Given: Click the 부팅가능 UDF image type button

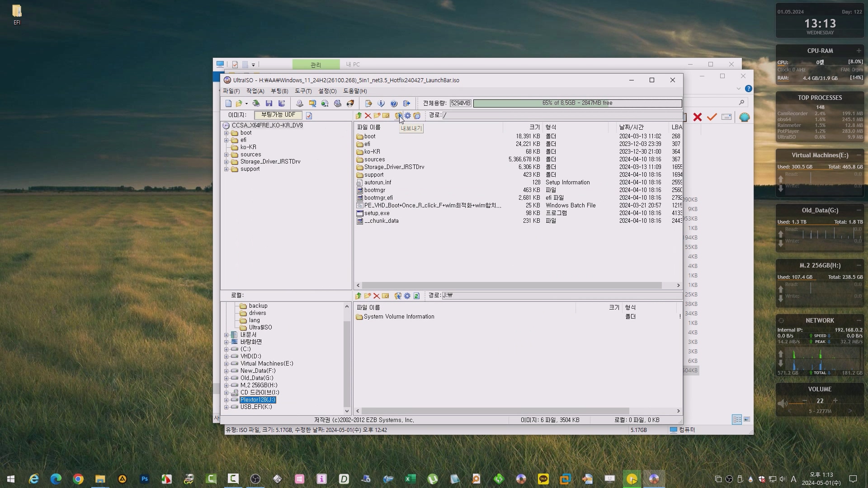Looking at the screenshot, I should coord(278,115).
